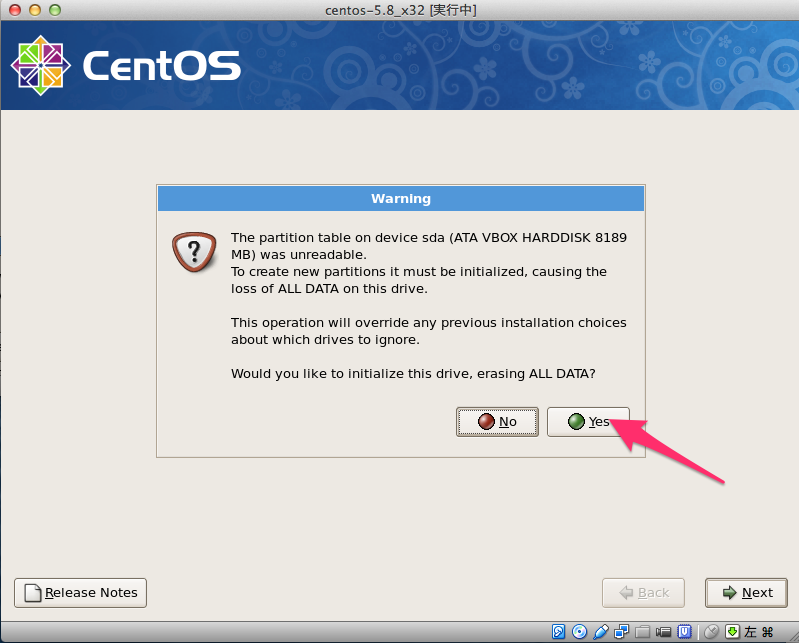Go to previous step with Back
Image resolution: width=799 pixels, height=643 pixels.
643,593
